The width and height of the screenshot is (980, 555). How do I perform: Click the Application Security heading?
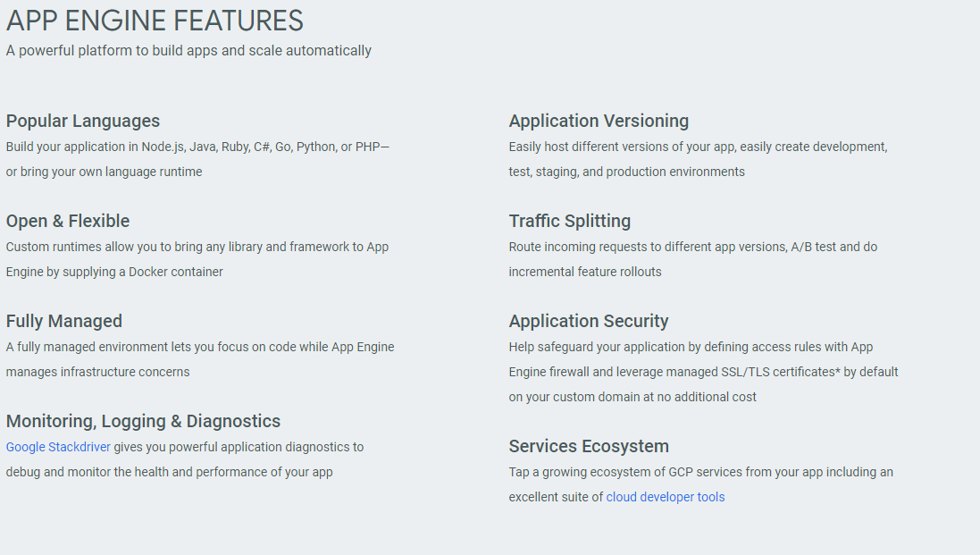coord(589,321)
